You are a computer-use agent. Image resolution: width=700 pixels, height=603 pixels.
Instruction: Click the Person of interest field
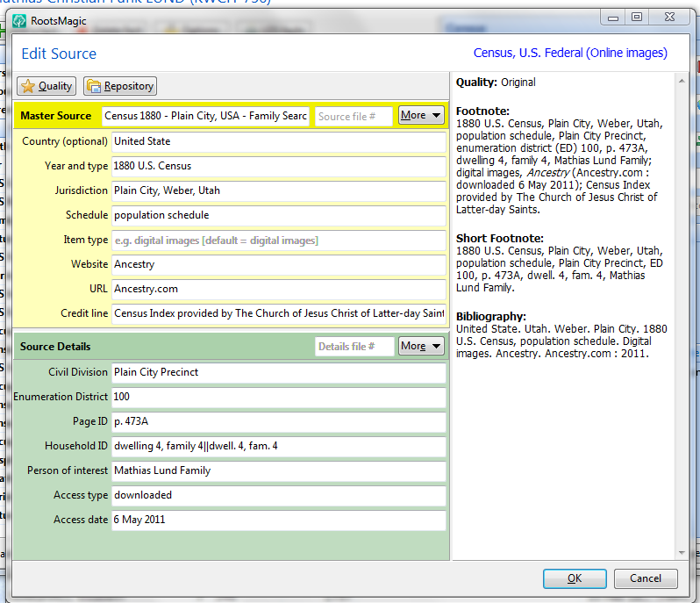click(x=279, y=470)
